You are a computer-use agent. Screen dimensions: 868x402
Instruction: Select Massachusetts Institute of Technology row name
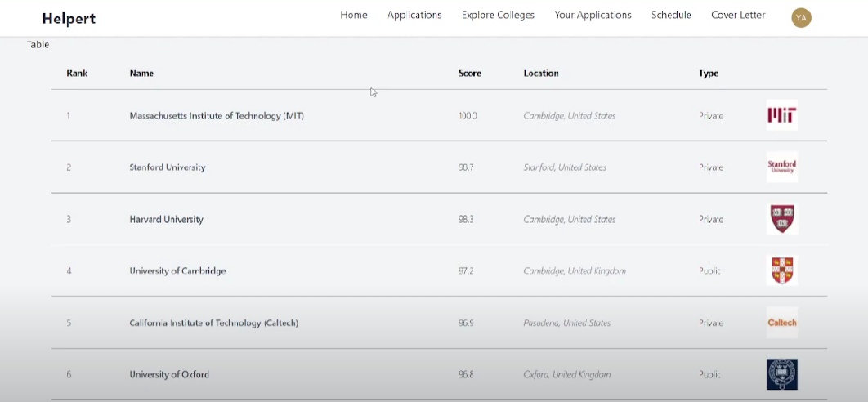(217, 116)
